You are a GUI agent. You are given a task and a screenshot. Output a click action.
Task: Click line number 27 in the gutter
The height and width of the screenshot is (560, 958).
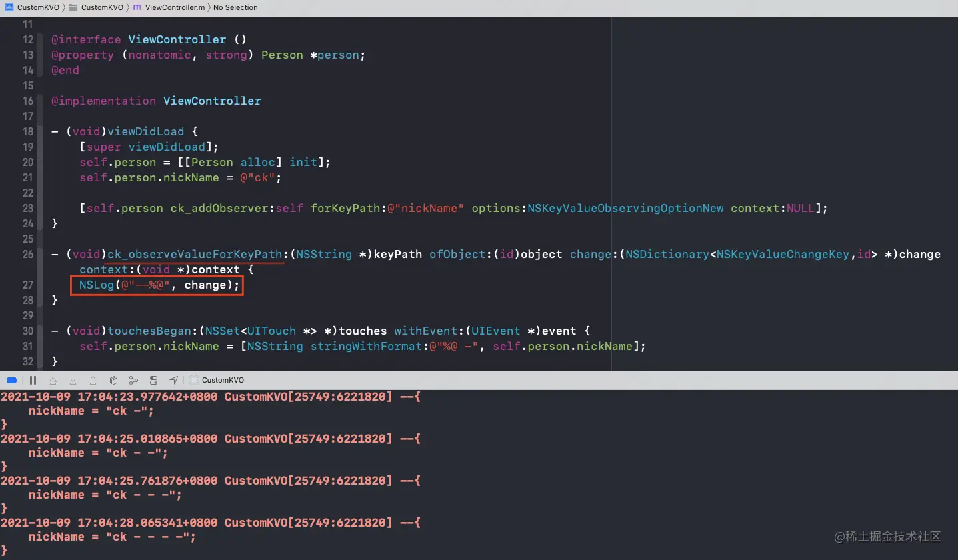coord(27,285)
